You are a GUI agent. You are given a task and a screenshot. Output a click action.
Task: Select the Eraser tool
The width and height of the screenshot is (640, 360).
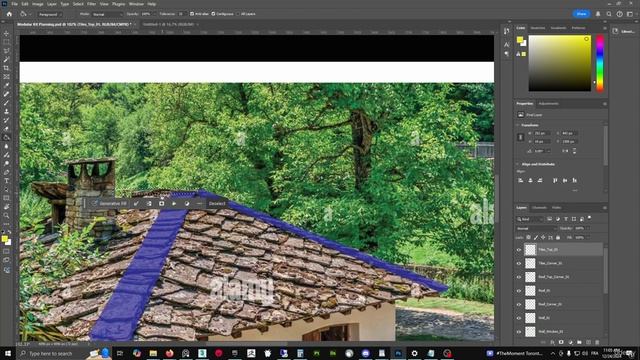pyautogui.click(x=6, y=129)
